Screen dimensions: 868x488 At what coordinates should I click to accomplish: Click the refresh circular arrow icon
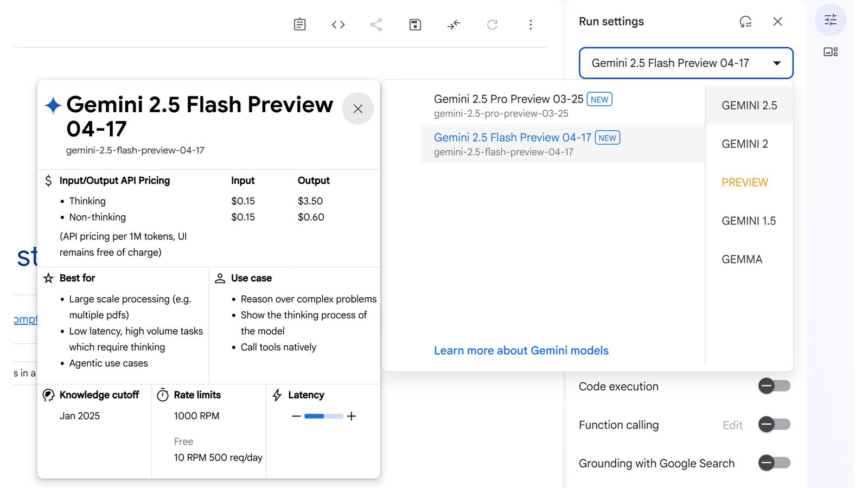[x=492, y=24]
